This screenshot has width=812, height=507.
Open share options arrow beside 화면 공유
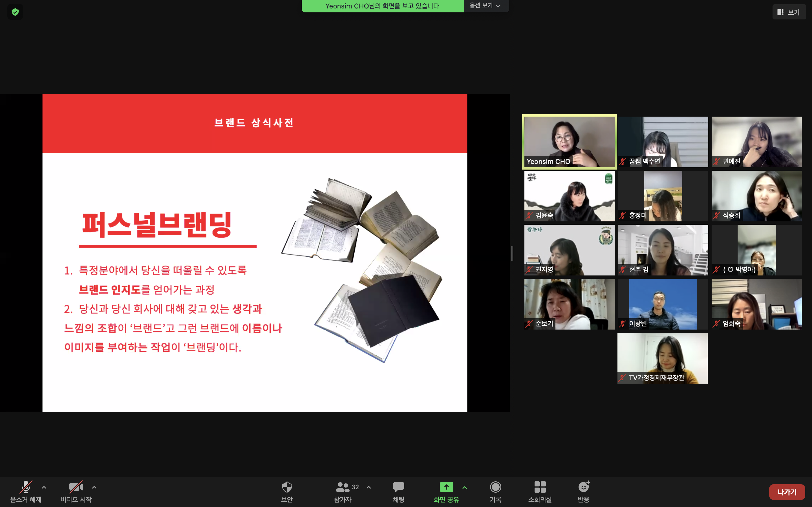click(465, 487)
